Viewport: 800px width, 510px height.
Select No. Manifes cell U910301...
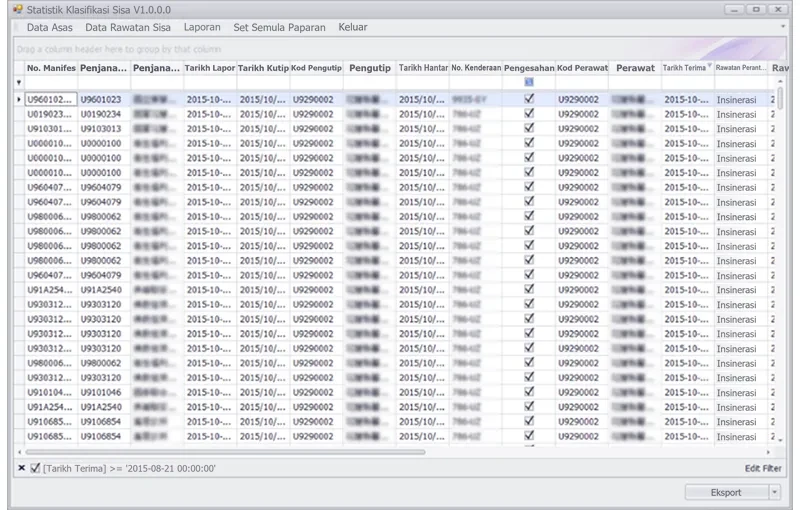click(x=51, y=129)
